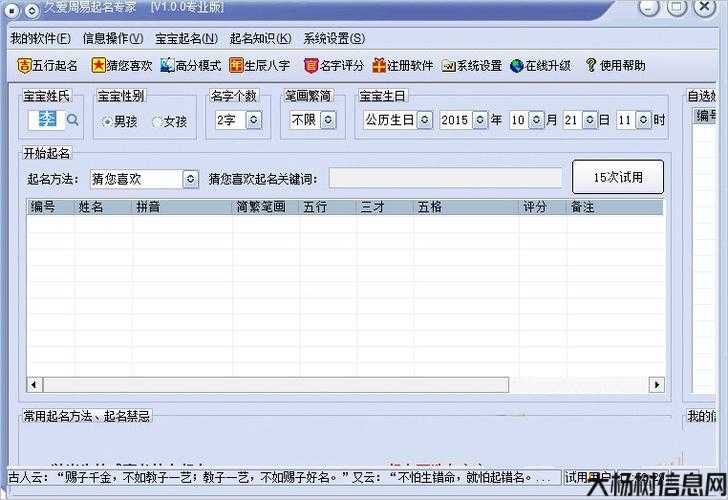Click the 拼音 column header
The image size is (728, 500).
click(182, 207)
